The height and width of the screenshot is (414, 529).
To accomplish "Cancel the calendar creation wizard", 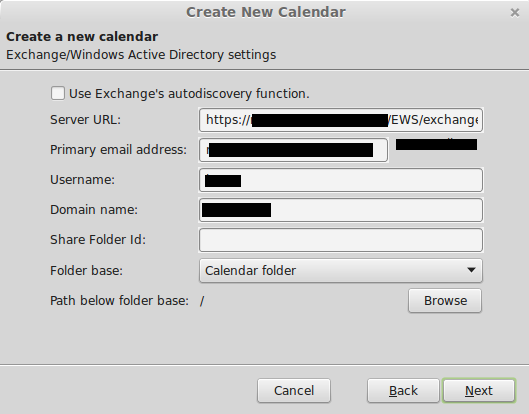I will coord(294,391).
